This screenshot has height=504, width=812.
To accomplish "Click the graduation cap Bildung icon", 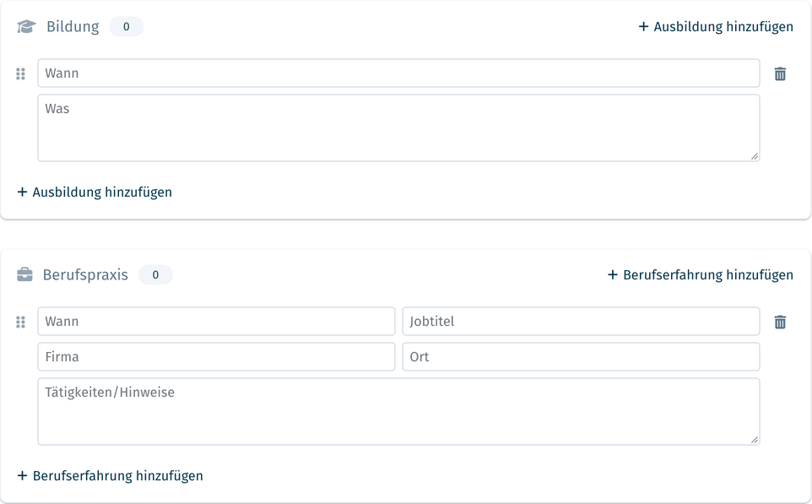I will point(26,26).
